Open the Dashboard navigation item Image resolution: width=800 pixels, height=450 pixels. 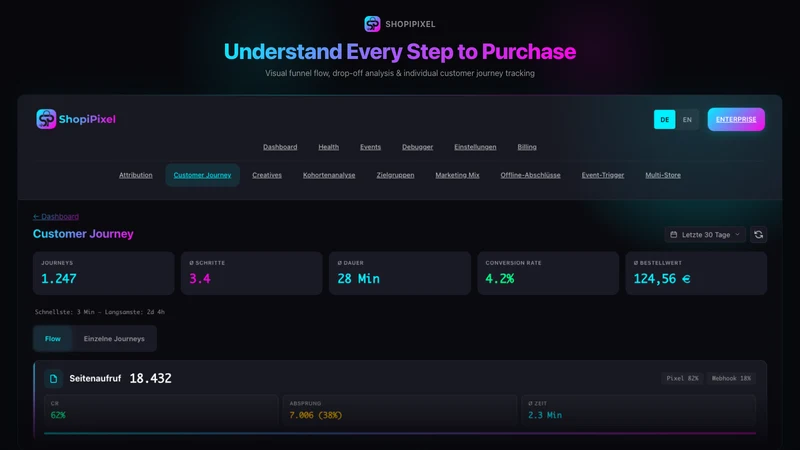point(280,147)
